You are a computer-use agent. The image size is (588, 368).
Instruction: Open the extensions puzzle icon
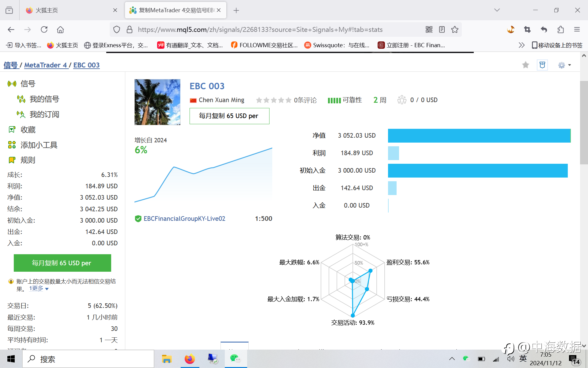[x=560, y=29]
